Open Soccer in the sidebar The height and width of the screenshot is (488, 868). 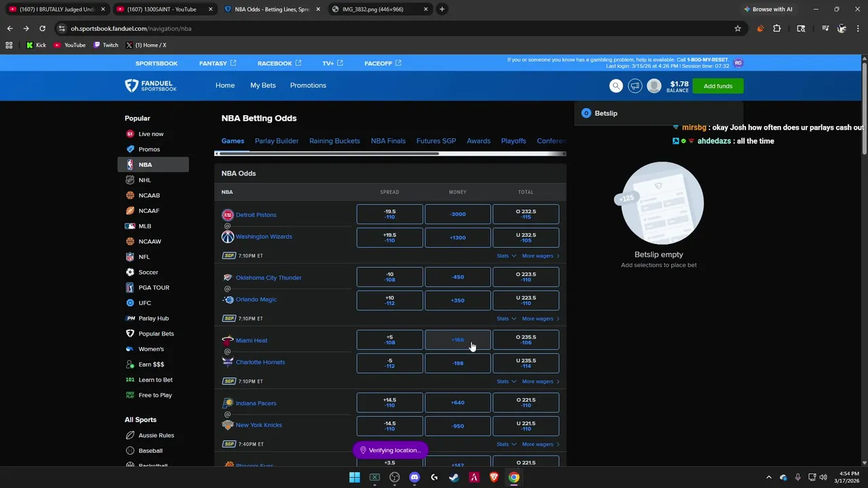(153, 272)
